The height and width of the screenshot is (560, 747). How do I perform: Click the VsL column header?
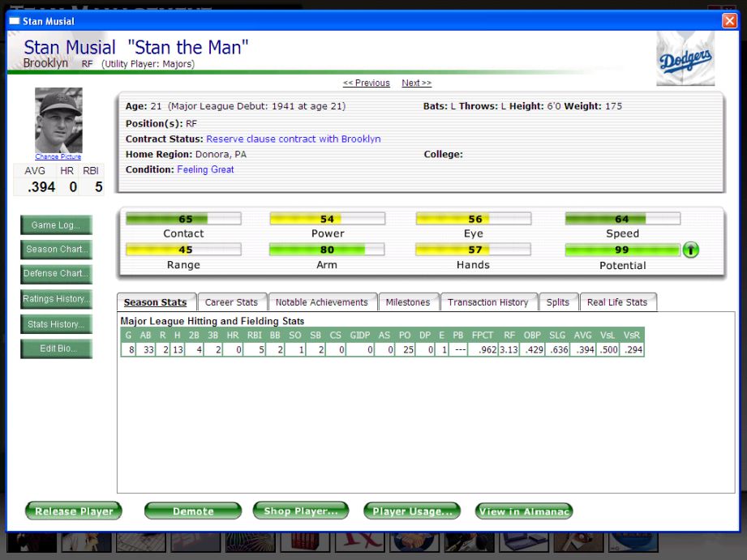click(x=607, y=336)
